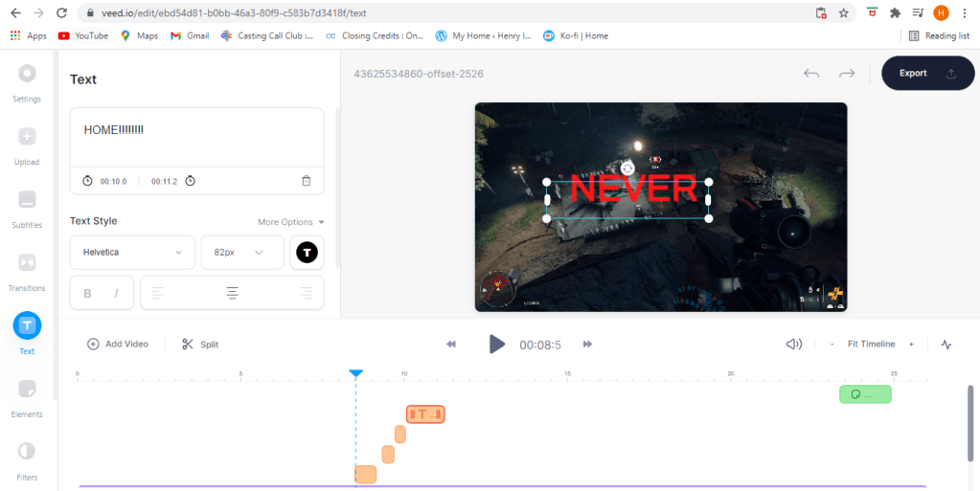Screen dimensions: 980x491
Task: Select center text alignment
Action: tap(232, 294)
